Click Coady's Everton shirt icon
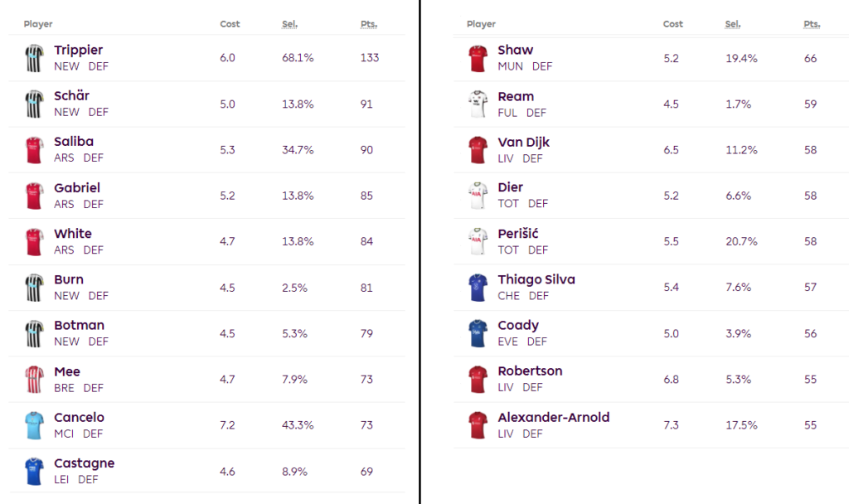This screenshot has height=504, width=849. [478, 333]
